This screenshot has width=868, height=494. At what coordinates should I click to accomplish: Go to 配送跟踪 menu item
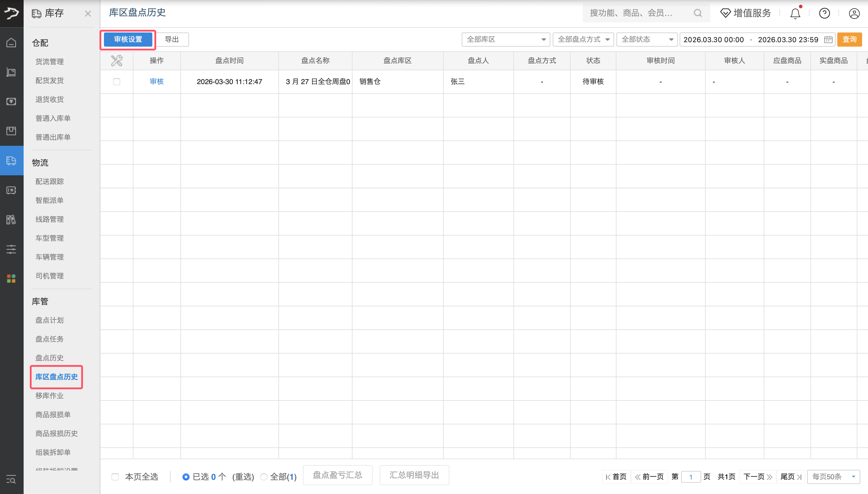pos(50,181)
